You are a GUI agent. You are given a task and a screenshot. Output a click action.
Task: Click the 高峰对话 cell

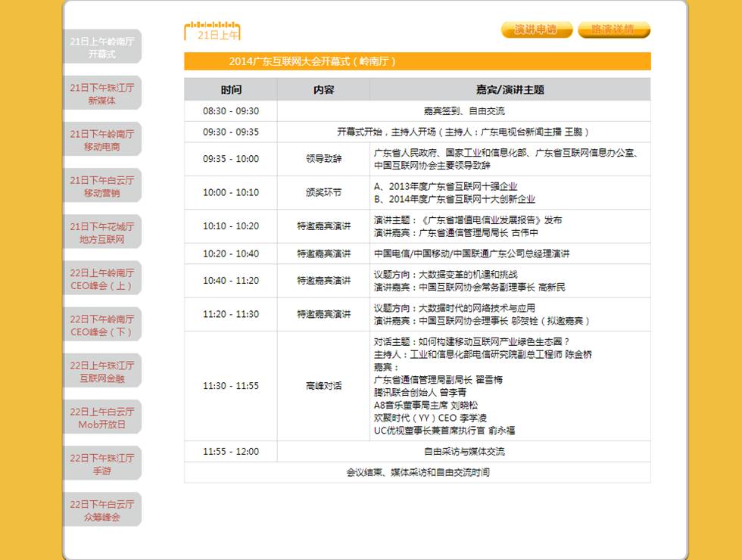click(x=324, y=386)
